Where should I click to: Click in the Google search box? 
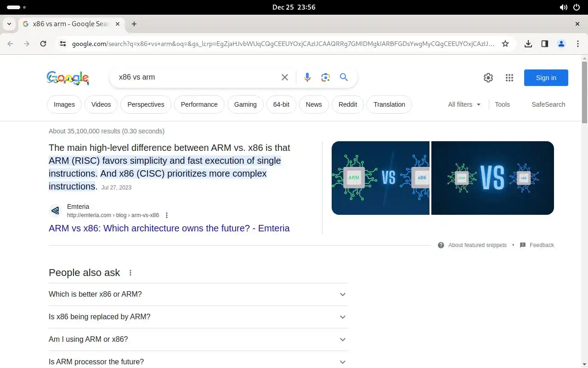pyautogui.click(x=198, y=77)
